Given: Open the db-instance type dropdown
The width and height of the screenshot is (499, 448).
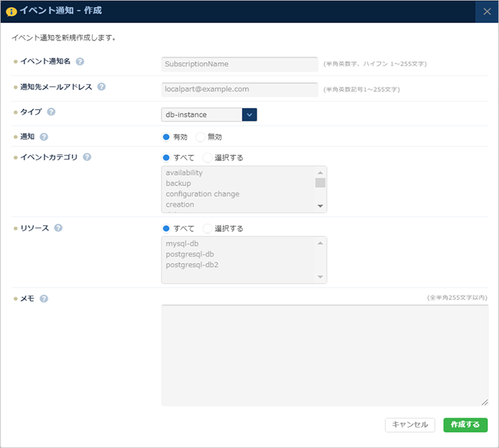Looking at the screenshot, I should pos(249,114).
